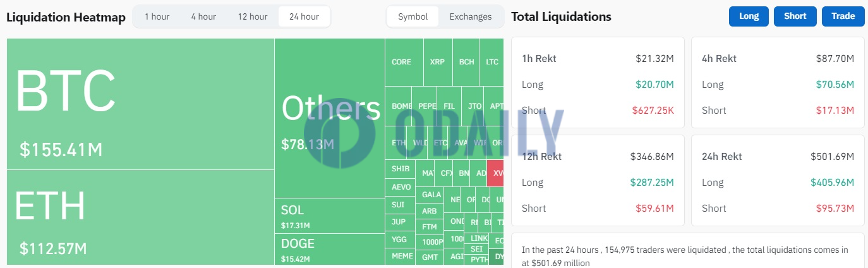The width and height of the screenshot is (868, 268).
Task: Choose the 12 hour timeframe
Action: (252, 16)
